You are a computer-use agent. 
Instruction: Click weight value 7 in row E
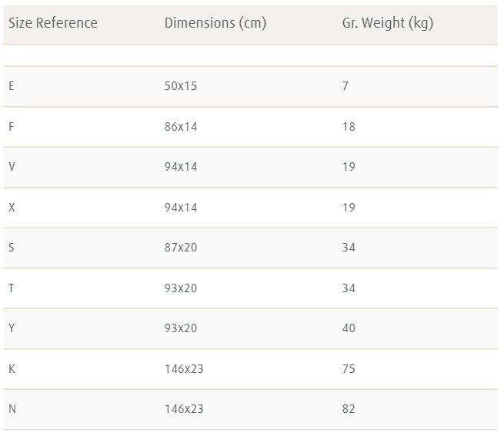click(x=345, y=86)
